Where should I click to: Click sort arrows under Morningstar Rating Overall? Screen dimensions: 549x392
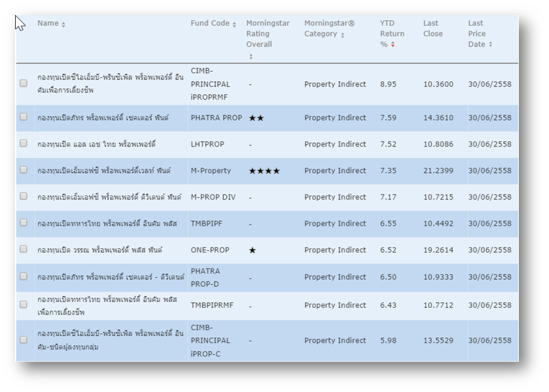click(250, 56)
